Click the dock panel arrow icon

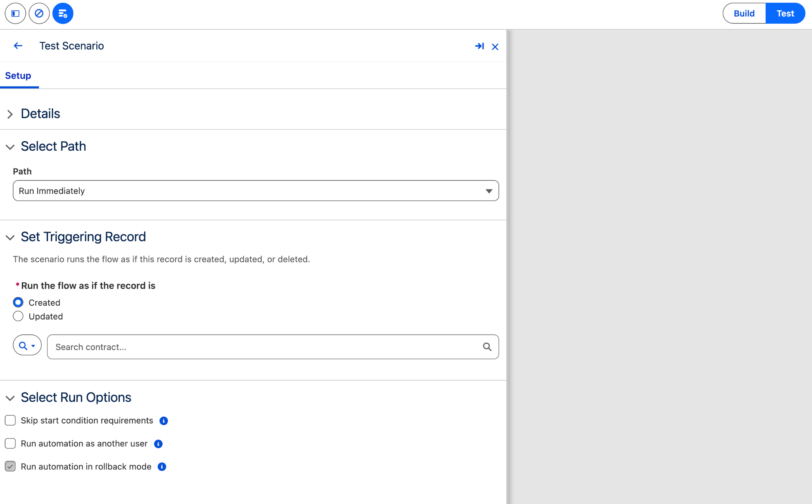tap(479, 46)
